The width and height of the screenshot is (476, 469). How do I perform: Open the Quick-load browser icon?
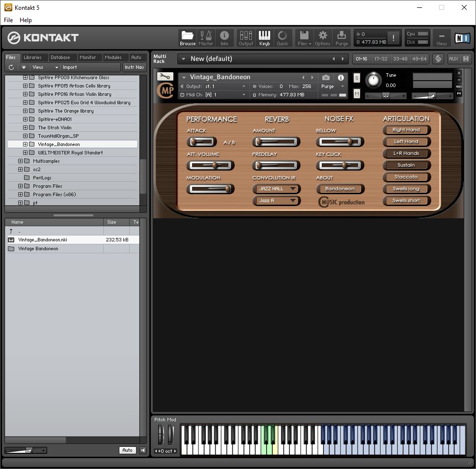pos(282,38)
